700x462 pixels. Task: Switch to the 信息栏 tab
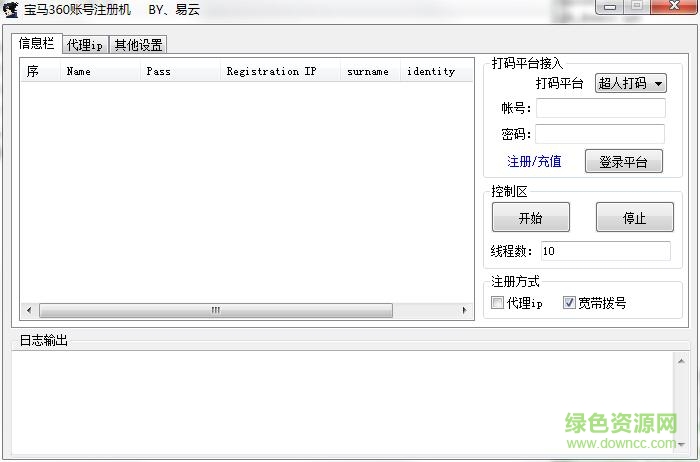[37, 43]
